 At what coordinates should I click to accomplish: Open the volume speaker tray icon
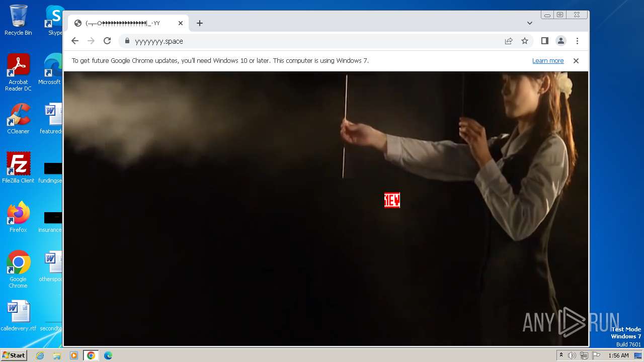click(x=572, y=355)
